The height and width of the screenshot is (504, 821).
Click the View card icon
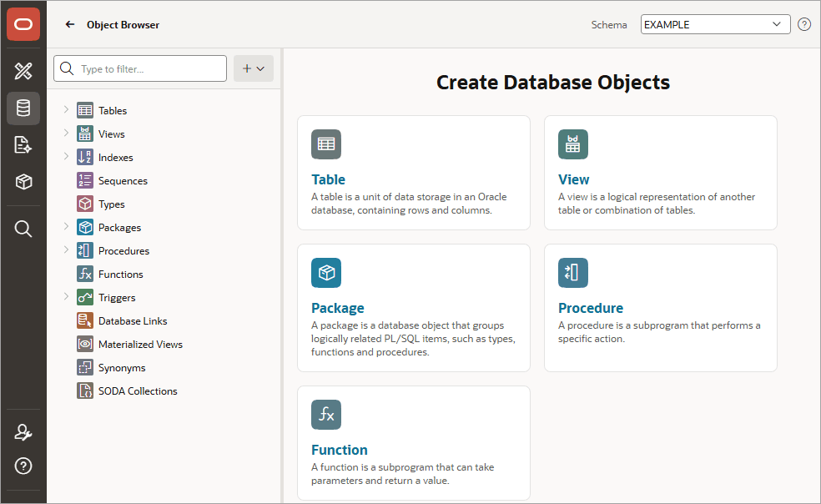point(573,144)
